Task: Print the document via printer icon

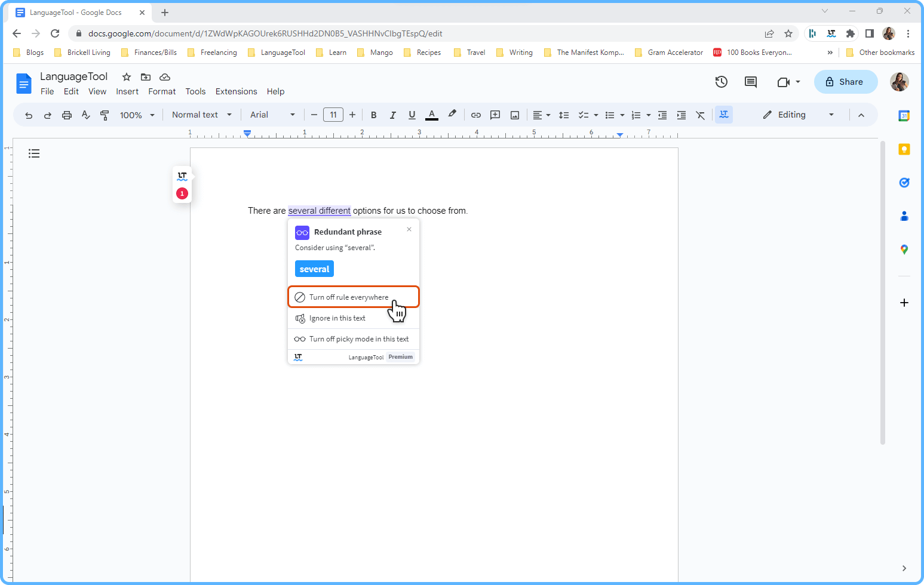Action: click(67, 115)
